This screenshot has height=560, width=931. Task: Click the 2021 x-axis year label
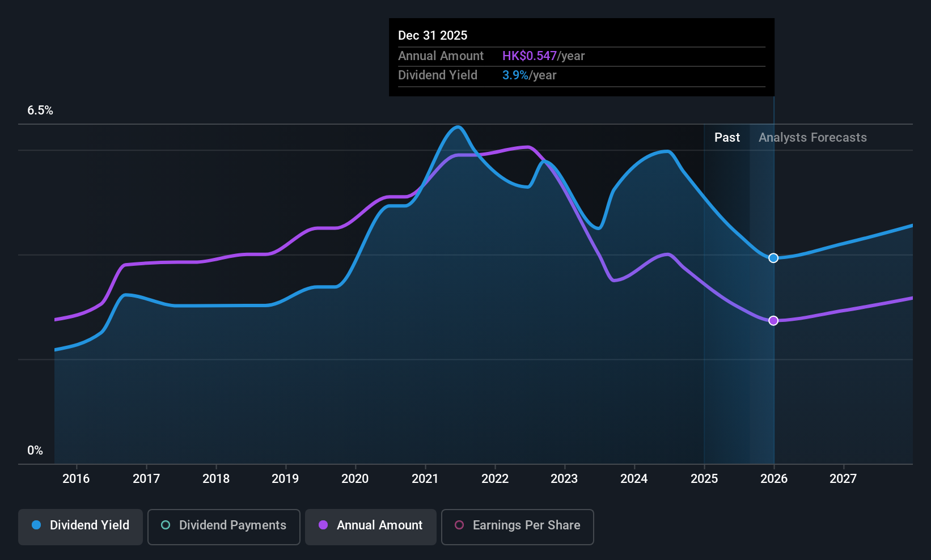425,478
